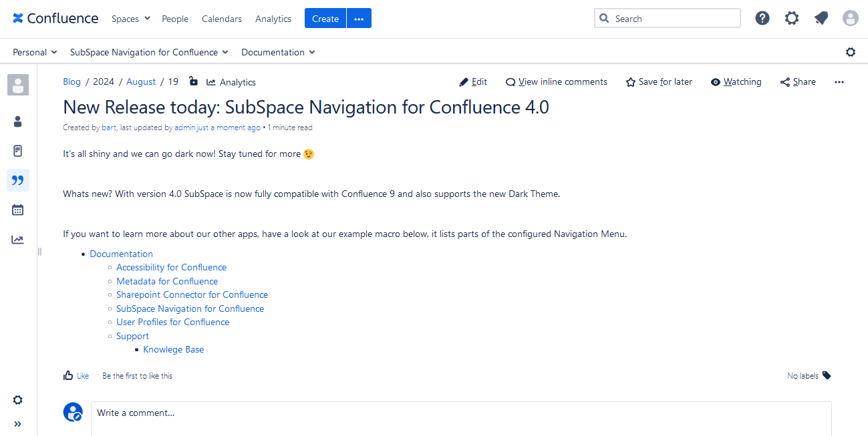The width and height of the screenshot is (868, 436).
Task: Open the administration gear icon in header
Action: click(792, 18)
